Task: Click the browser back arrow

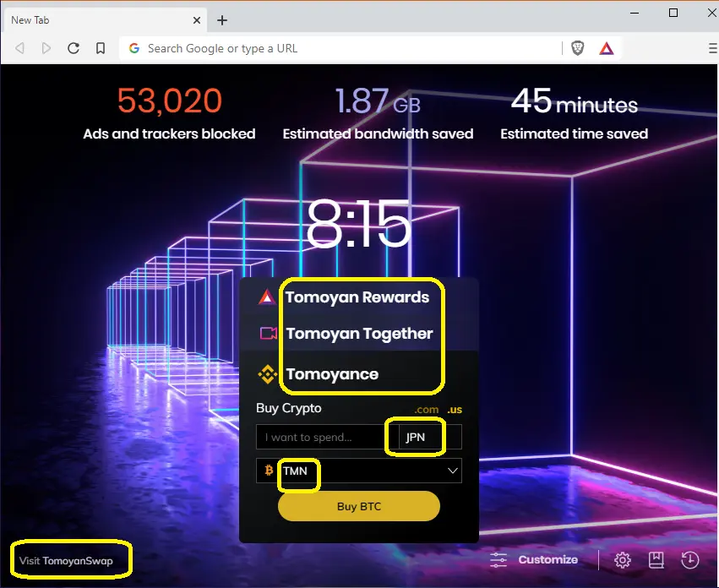Action: point(19,48)
